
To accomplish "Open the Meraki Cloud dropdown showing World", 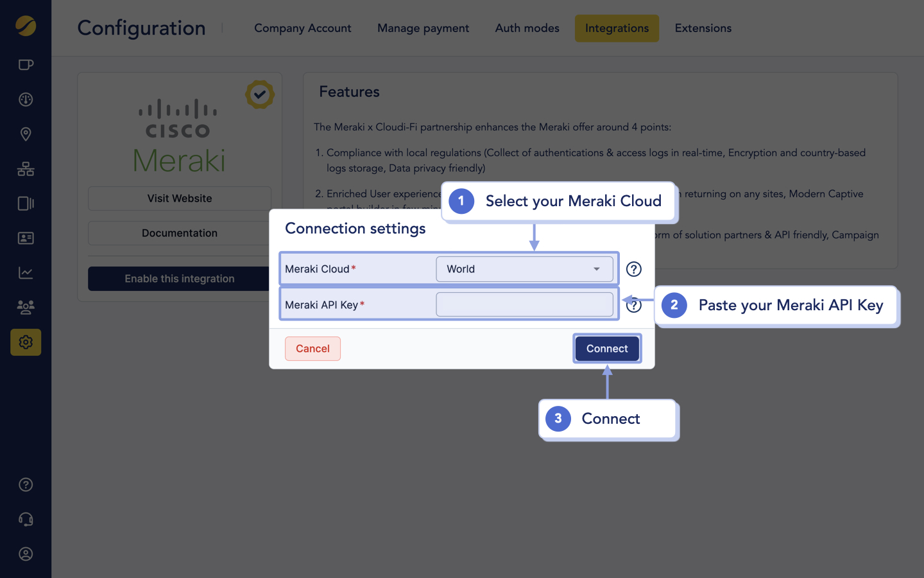I will pos(524,268).
